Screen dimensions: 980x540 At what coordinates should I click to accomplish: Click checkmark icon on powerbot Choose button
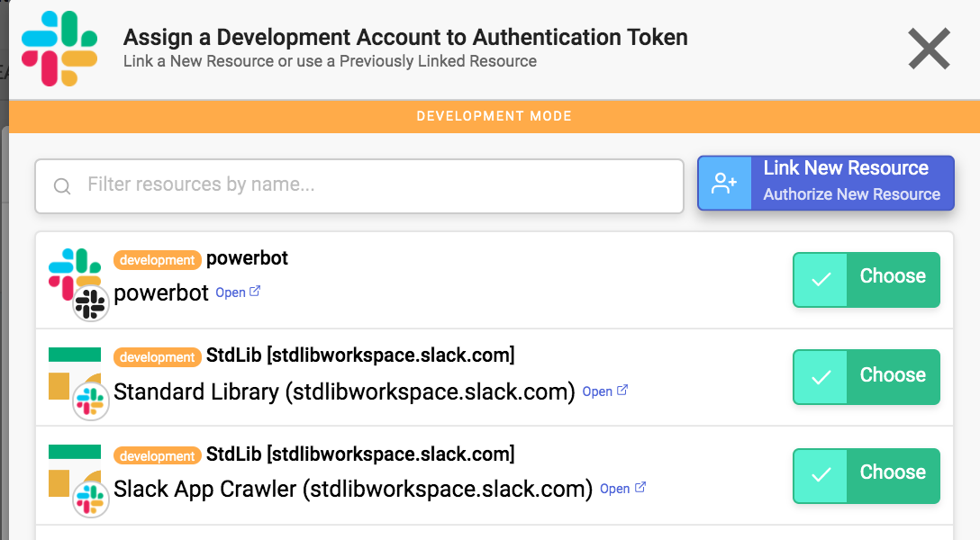(x=821, y=280)
